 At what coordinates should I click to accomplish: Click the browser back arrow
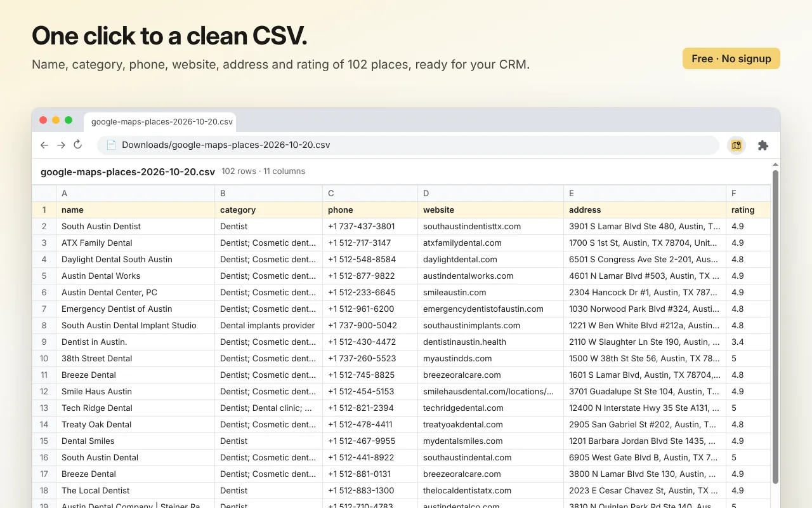coord(44,145)
